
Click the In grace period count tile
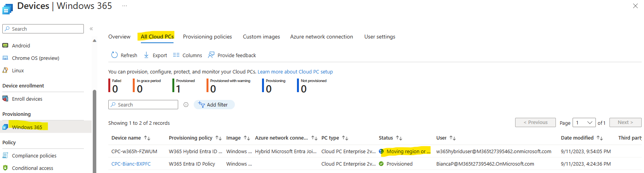point(147,86)
